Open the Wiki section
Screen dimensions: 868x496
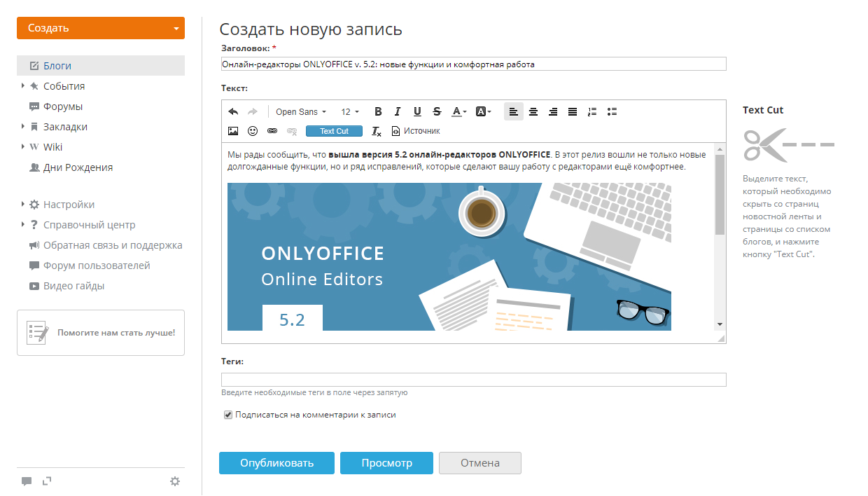click(52, 147)
